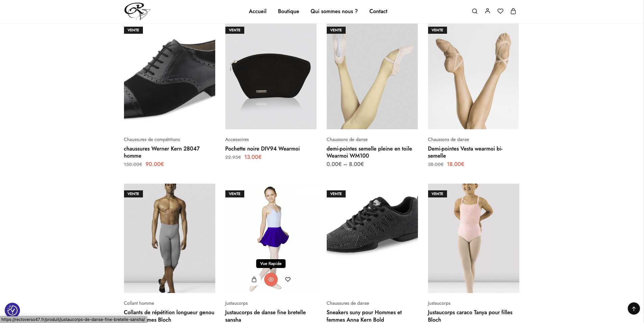
Task: Go to the Accueil menu item
Action: [x=257, y=11]
